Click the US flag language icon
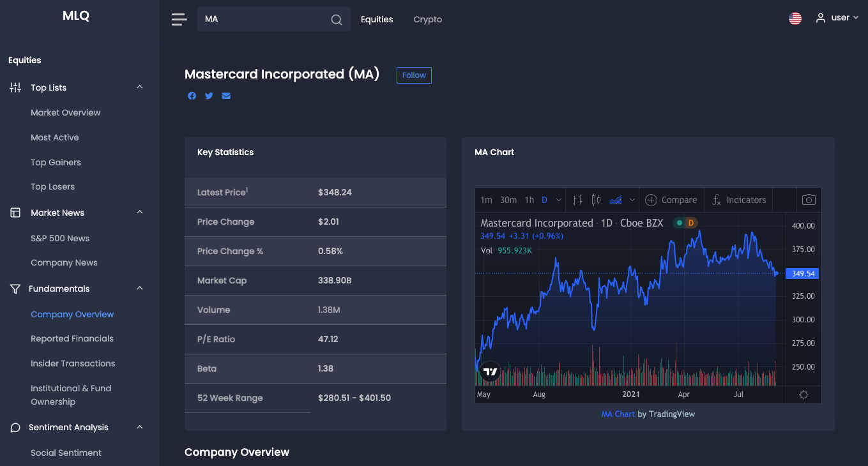Screen dimensions: 868x466 click(795, 19)
